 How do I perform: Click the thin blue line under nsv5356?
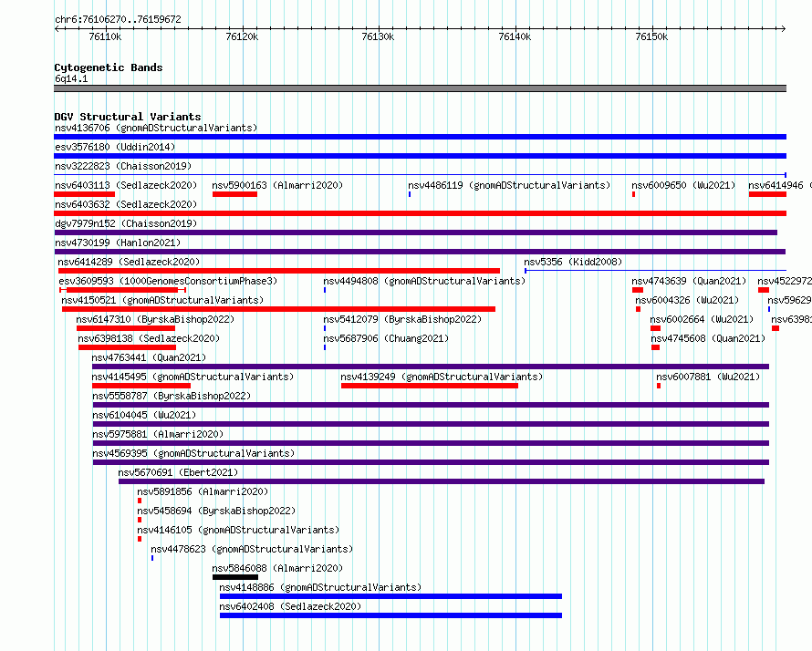[656, 271]
